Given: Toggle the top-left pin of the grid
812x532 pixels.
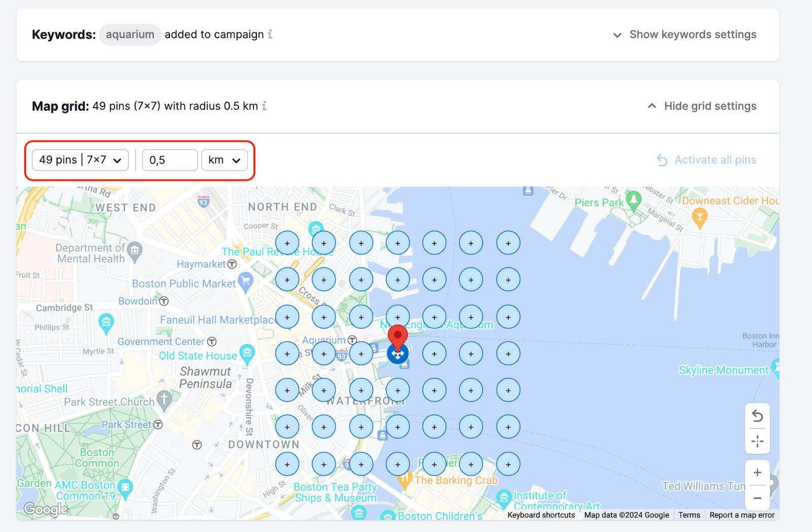Looking at the screenshot, I should point(287,243).
